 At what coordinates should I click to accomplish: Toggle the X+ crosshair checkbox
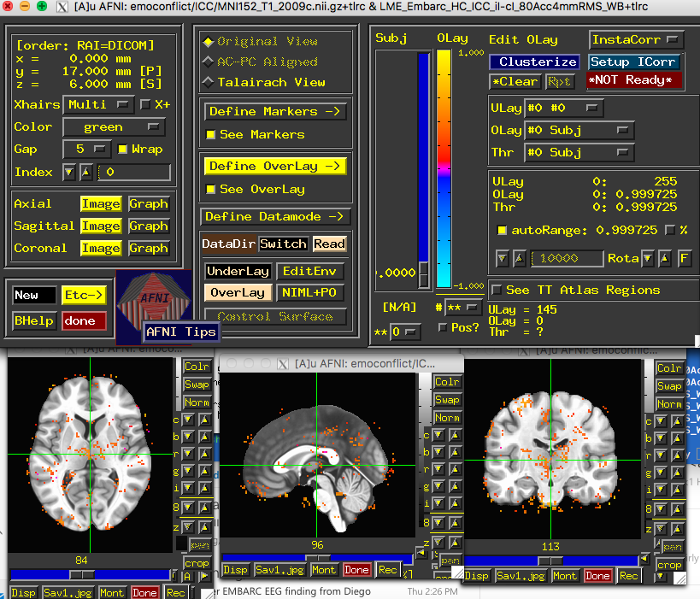tap(145, 104)
